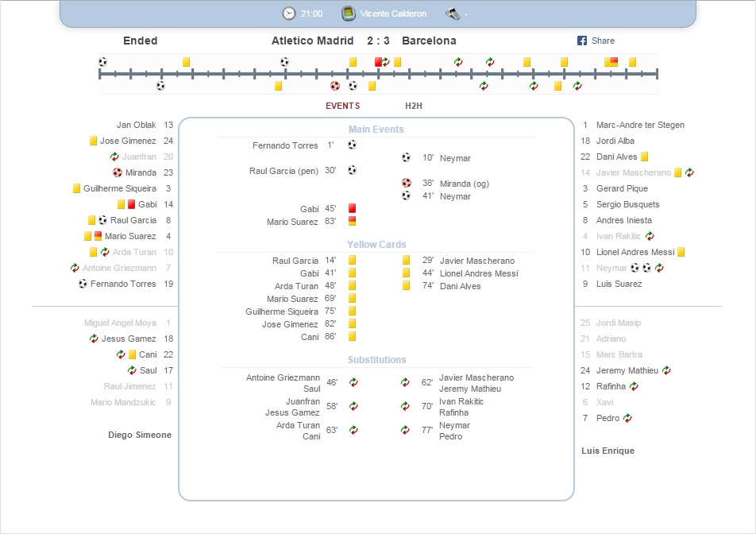Click goal icon next to Raul Garcia (pen)
The width and height of the screenshot is (756, 534).
352,170
